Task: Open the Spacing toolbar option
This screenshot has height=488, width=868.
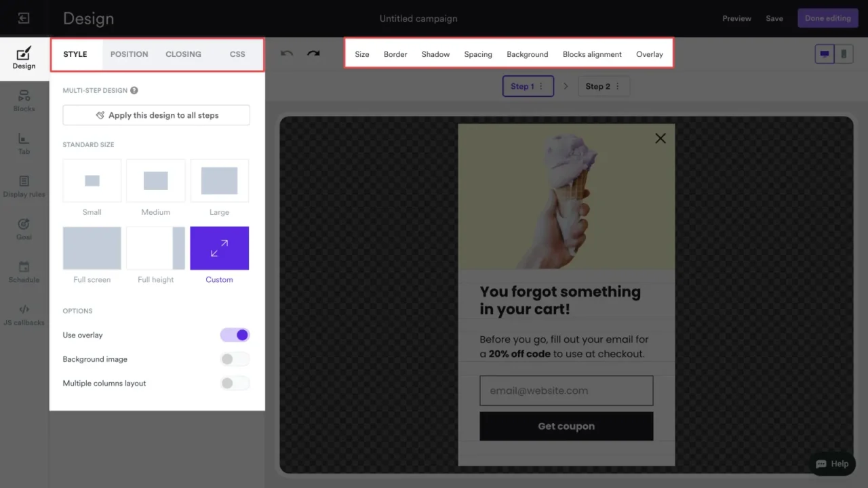Action: pyautogui.click(x=478, y=54)
